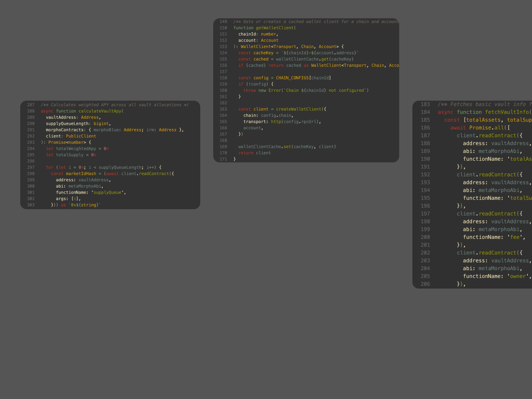This screenshot has width=532, height=399.
Task: Click line number 287 in left snippet
Action: 31,105
